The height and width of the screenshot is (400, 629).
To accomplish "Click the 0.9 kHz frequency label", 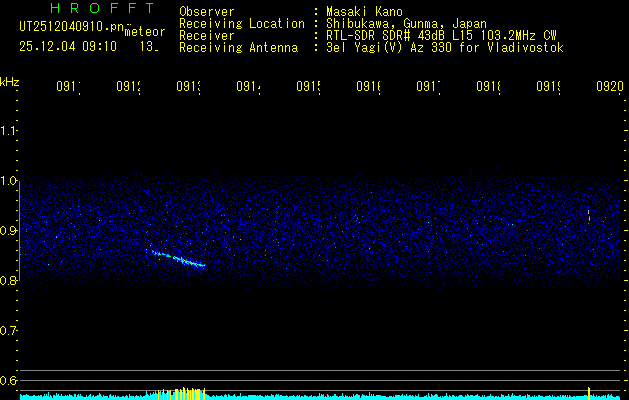I will tap(9, 231).
